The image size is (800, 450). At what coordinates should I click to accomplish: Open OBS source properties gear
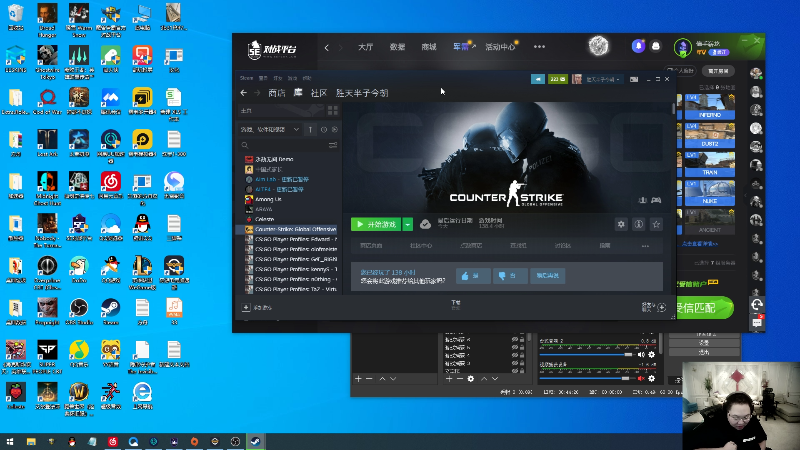click(470, 379)
